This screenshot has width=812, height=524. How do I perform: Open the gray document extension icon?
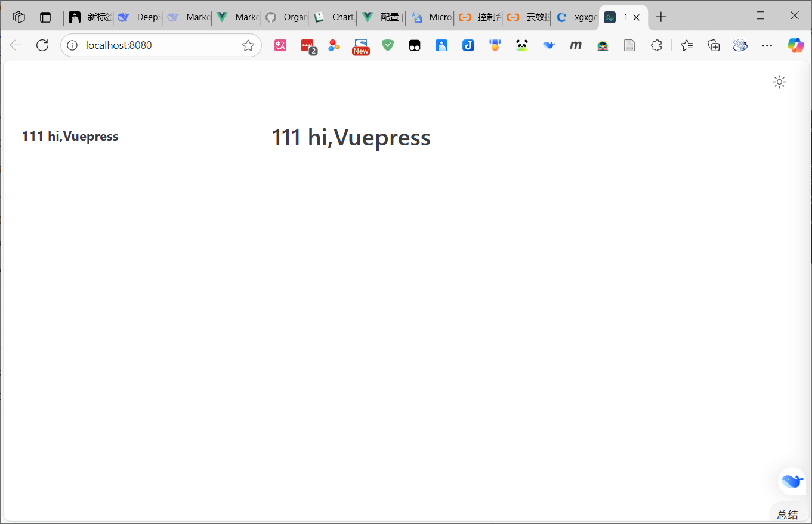tap(629, 45)
